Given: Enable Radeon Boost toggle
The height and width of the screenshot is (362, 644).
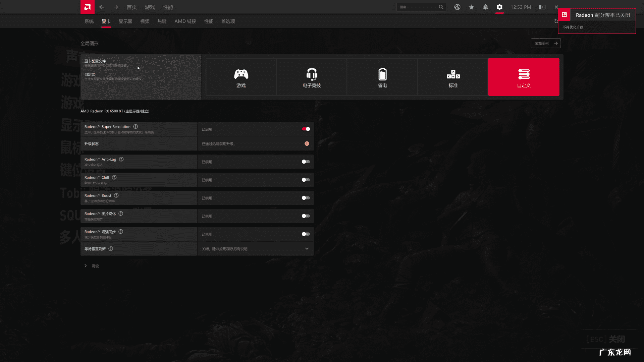Looking at the screenshot, I should pos(306,198).
